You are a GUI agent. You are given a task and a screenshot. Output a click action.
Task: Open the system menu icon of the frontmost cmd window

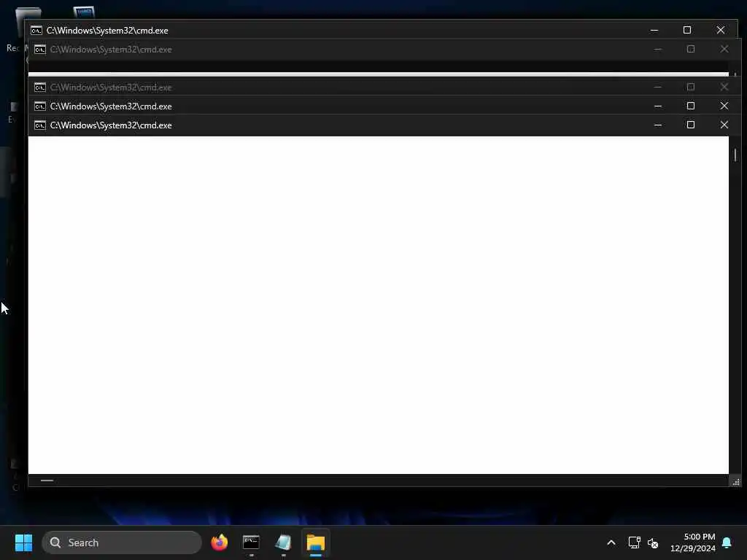(40, 125)
